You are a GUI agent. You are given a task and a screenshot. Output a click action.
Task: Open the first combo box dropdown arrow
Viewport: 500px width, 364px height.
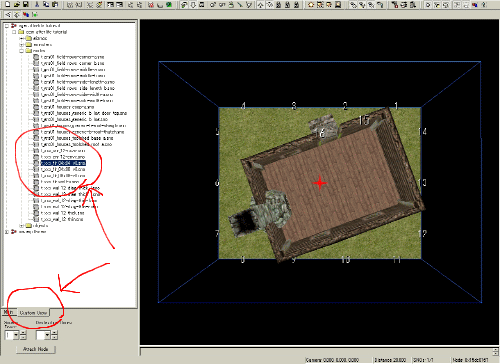(x=16, y=335)
